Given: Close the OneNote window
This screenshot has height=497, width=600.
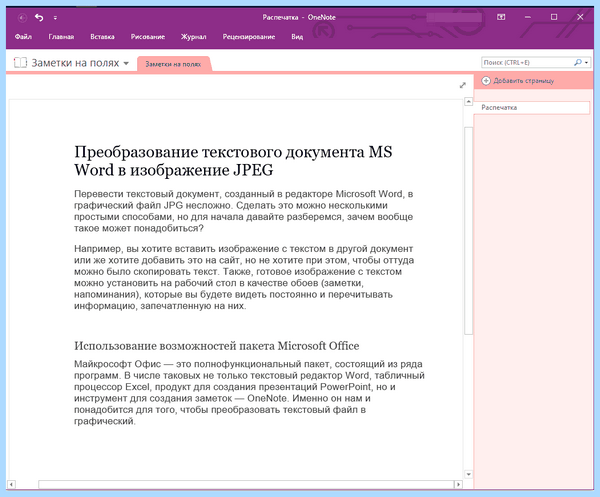Looking at the screenshot, I should (x=580, y=17).
